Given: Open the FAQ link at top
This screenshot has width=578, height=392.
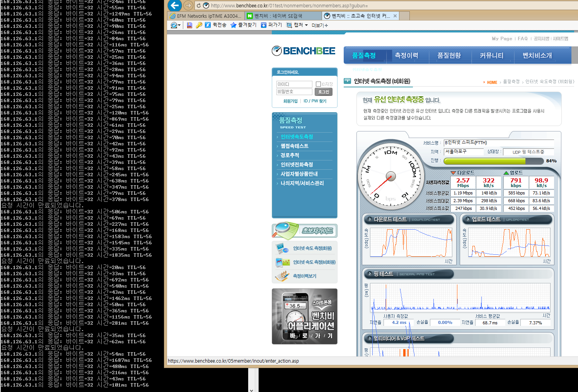Looking at the screenshot, I should [523, 39].
